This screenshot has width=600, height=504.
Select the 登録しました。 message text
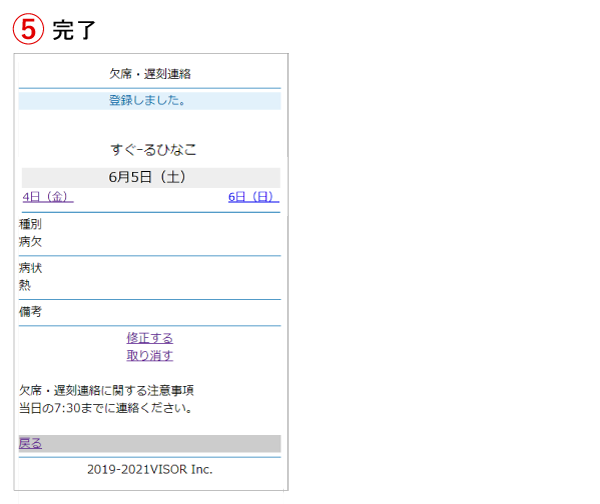[147, 100]
